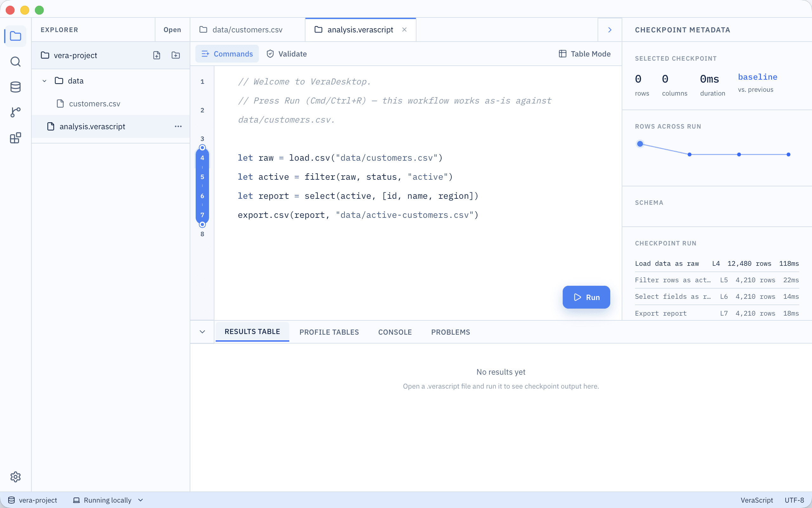Click third point on Rows Across Run chart

pos(739,155)
